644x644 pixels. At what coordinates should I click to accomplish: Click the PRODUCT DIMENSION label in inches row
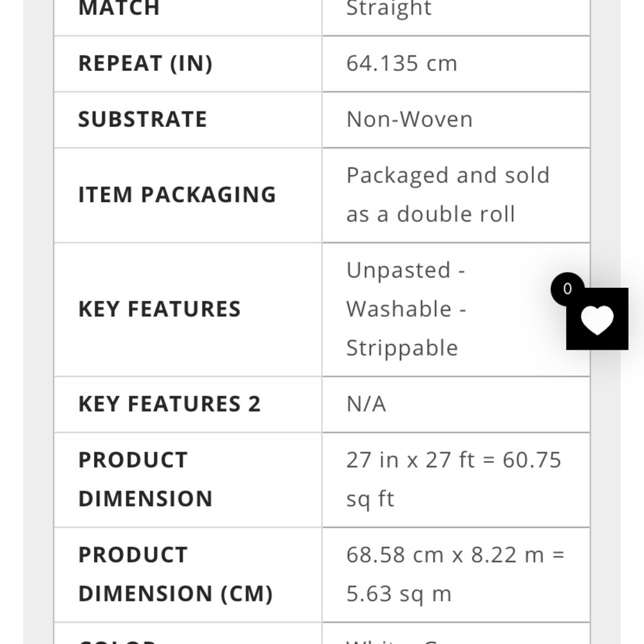[x=145, y=479]
